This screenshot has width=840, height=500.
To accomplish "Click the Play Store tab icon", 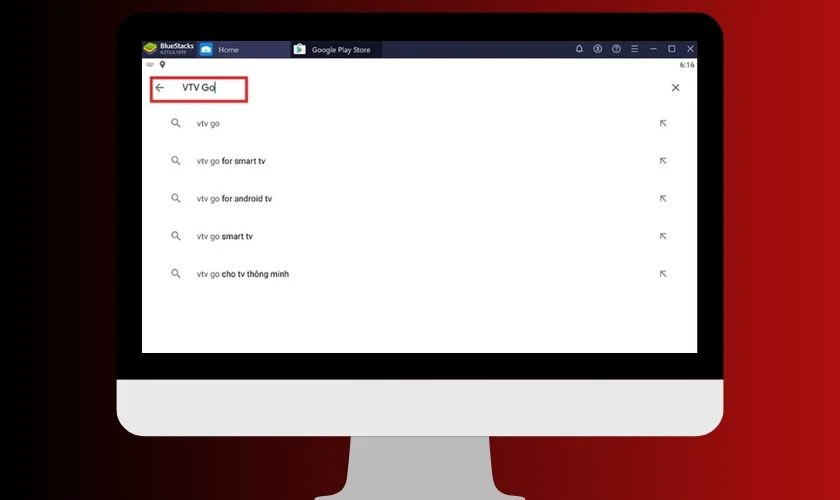I will 299,49.
